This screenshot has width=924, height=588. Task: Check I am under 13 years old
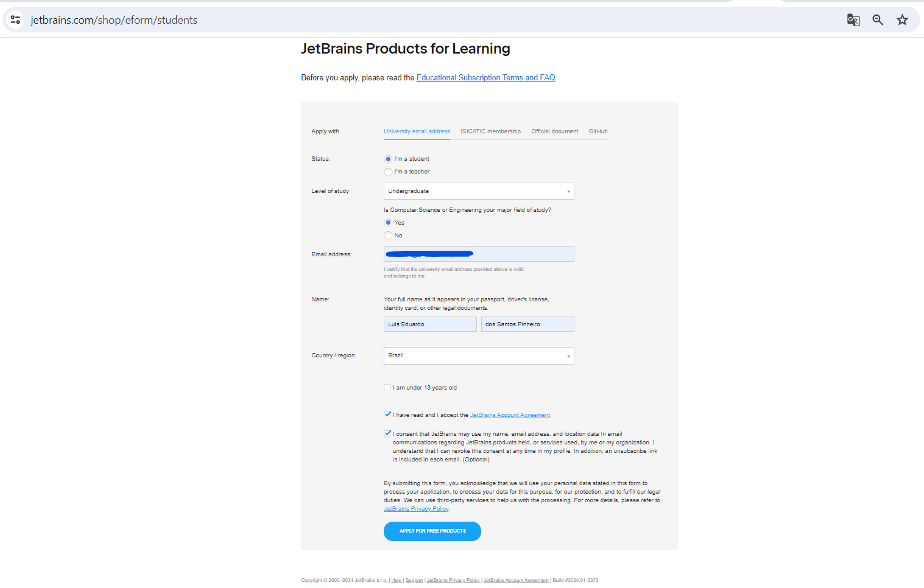pos(387,387)
